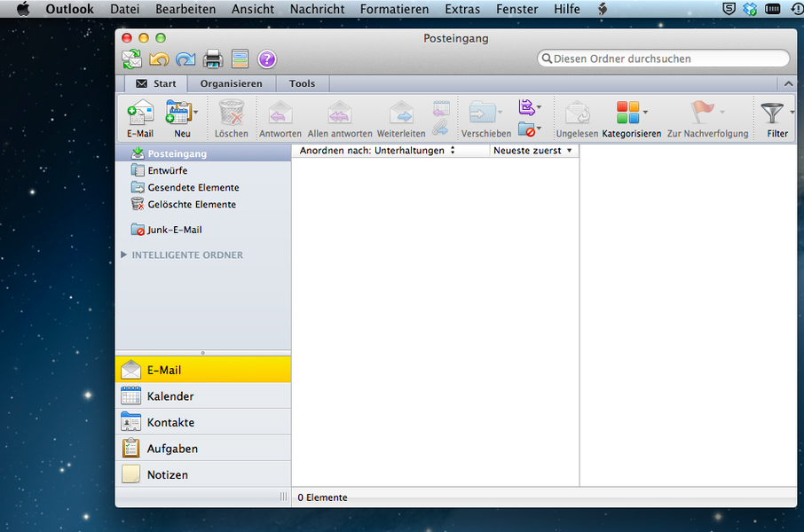
Task: Switch to the Kontakte view
Action: coord(203,422)
